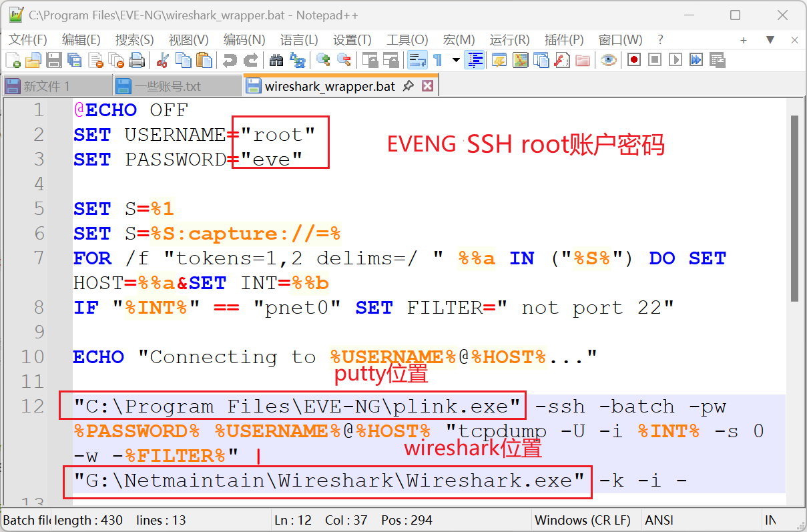This screenshot has height=532, width=807.
Task: Open the 插件(P) menu
Action: pyautogui.click(x=564, y=39)
